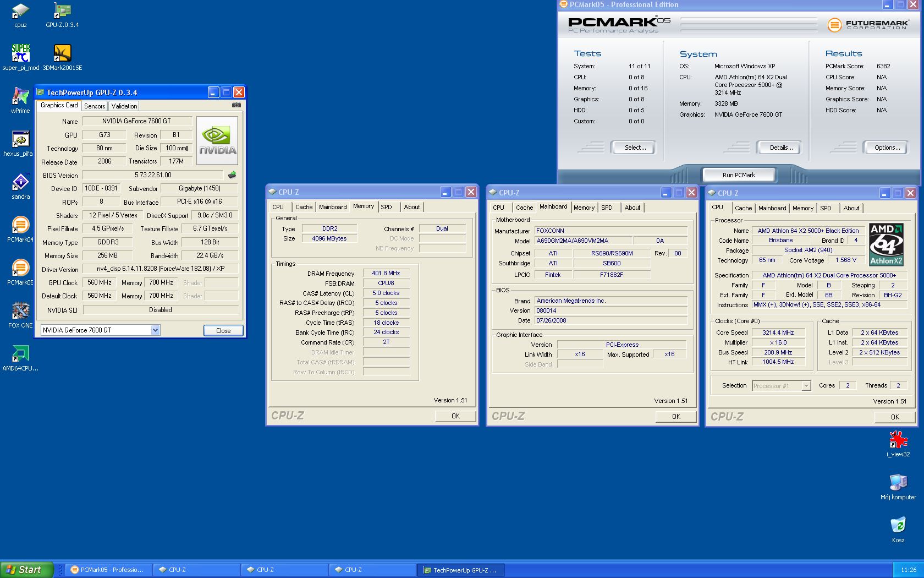Click OK in the Mainboard CPU-Z window
The width and height of the screenshot is (924, 578).
676,417
